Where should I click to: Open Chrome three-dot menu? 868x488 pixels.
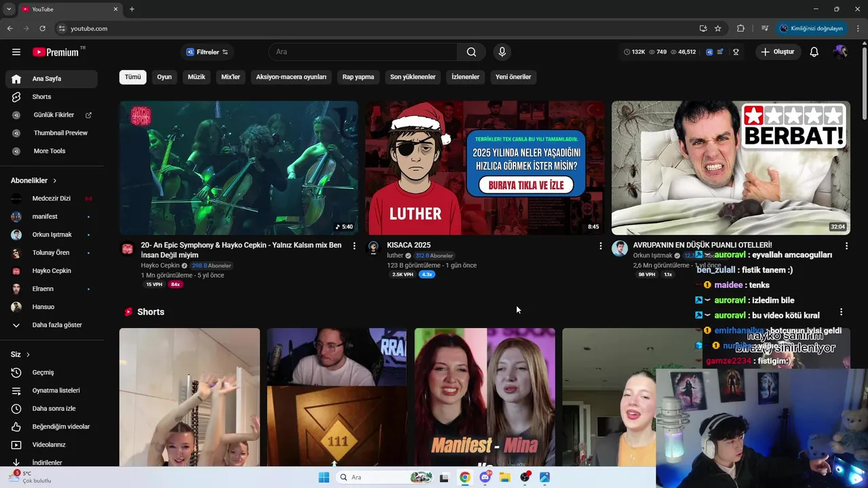[x=859, y=28]
